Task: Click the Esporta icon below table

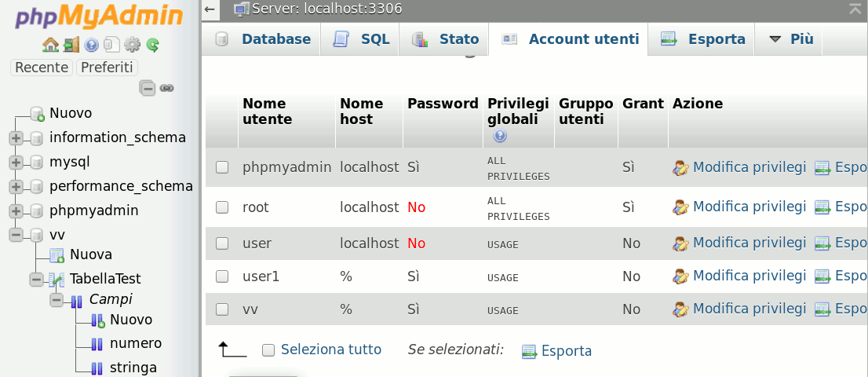Action: coord(530,351)
